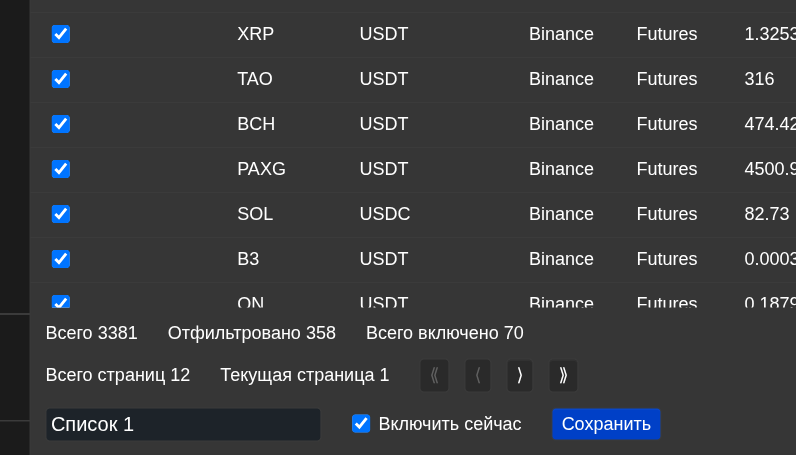Click Binance in the TAO row

tap(561, 79)
